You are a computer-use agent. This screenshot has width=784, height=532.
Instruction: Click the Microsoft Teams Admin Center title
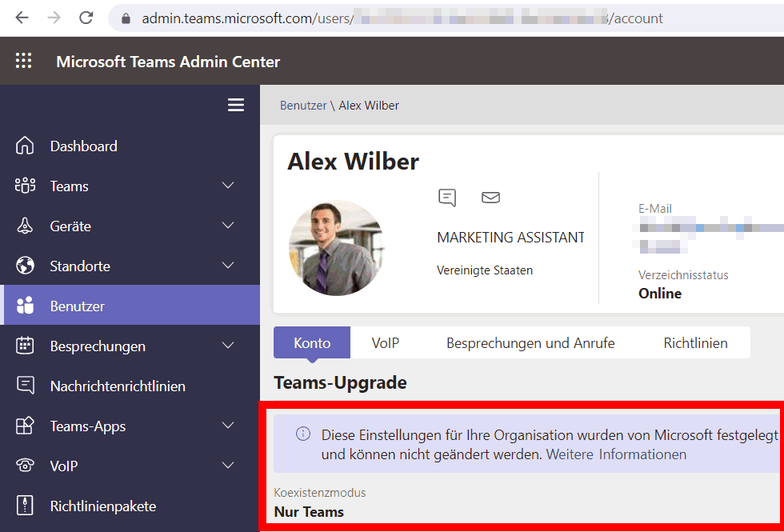pos(168,62)
